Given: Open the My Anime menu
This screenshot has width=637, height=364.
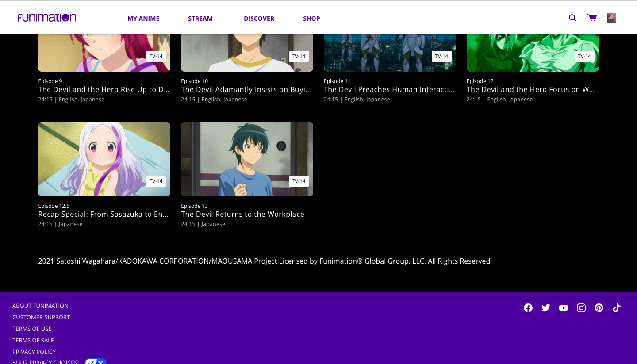Looking at the screenshot, I should [143, 19].
